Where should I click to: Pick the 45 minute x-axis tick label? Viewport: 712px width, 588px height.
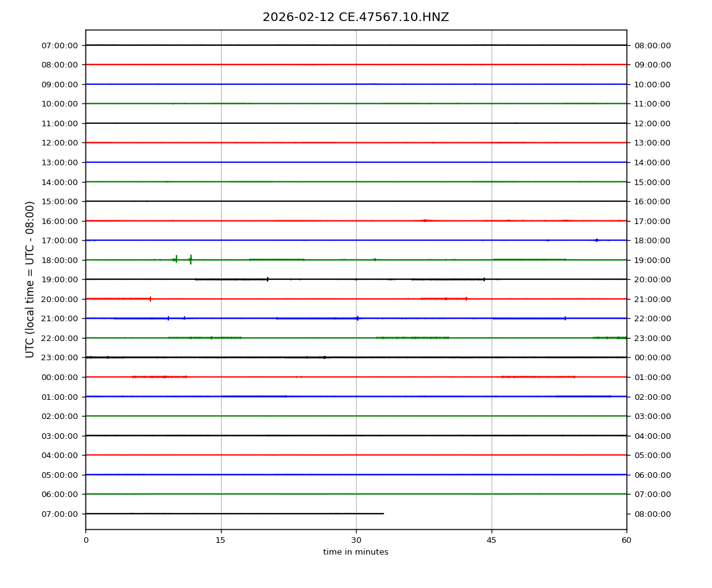pyautogui.click(x=491, y=540)
